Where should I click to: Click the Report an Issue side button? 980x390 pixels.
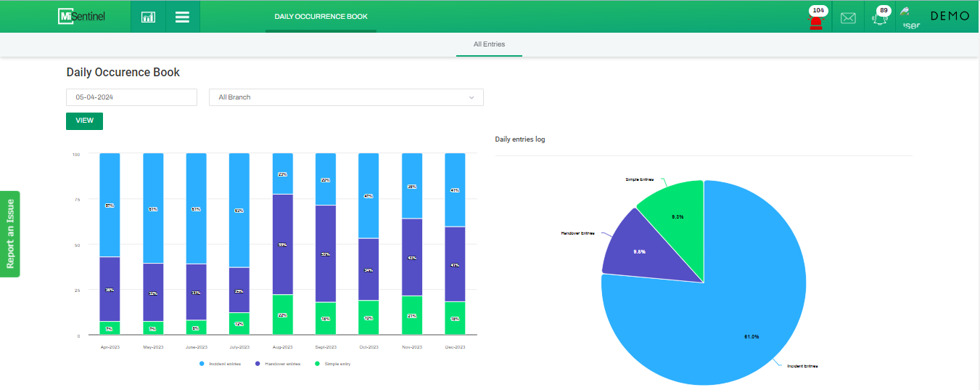pos(10,234)
